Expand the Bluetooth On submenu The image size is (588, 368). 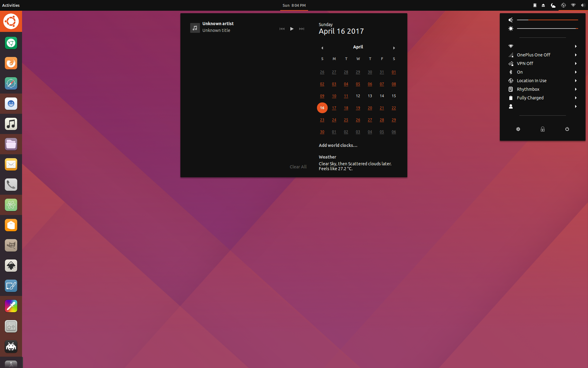tap(543, 72)
